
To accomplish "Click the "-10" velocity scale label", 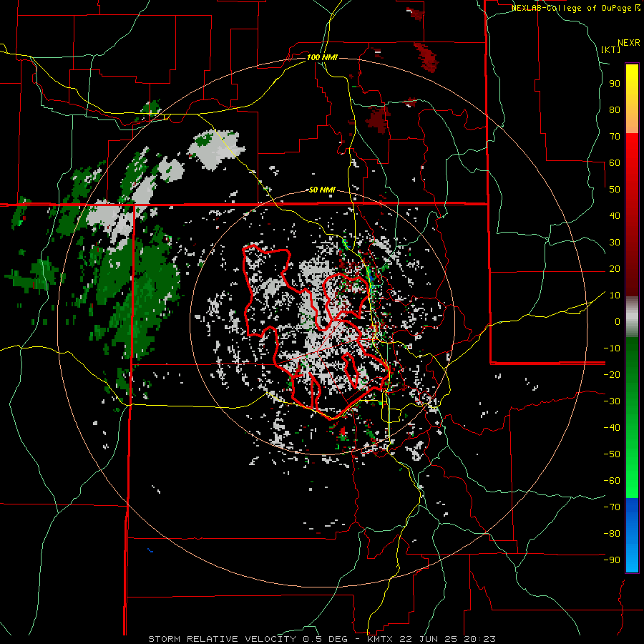I will pos(612,348).
